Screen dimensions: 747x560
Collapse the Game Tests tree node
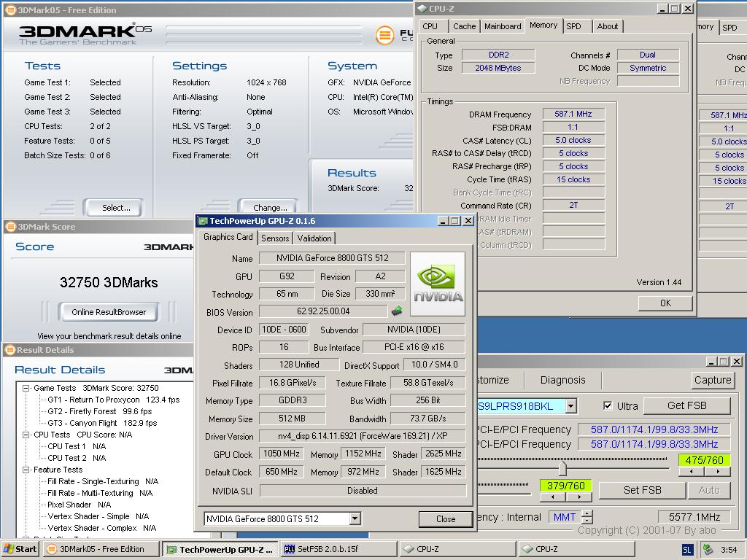tap(26, 388)
